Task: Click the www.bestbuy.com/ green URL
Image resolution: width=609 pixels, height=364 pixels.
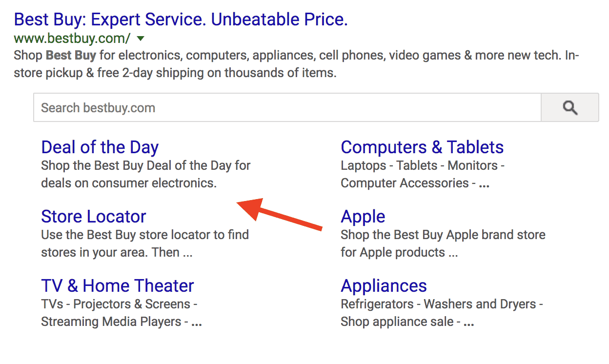Action: click(x=72, y=38)
